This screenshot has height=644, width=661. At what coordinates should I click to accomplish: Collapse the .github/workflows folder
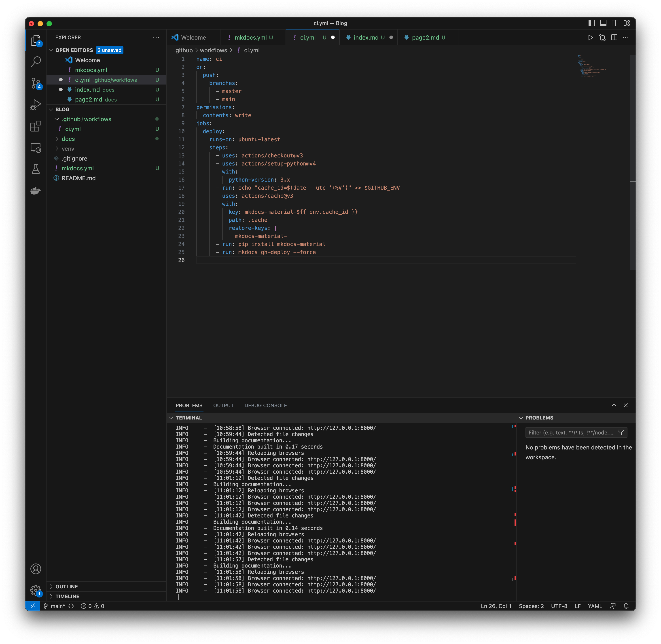click(57, 119)
